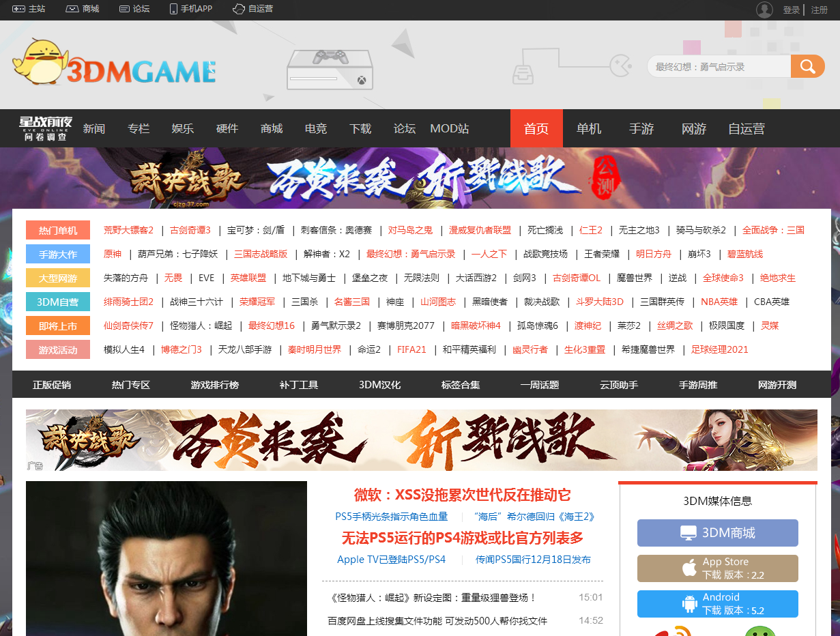Open 网游开测 in the dark submenu
This screenshot has height=636, width=840.
click(x=777, y=385)
